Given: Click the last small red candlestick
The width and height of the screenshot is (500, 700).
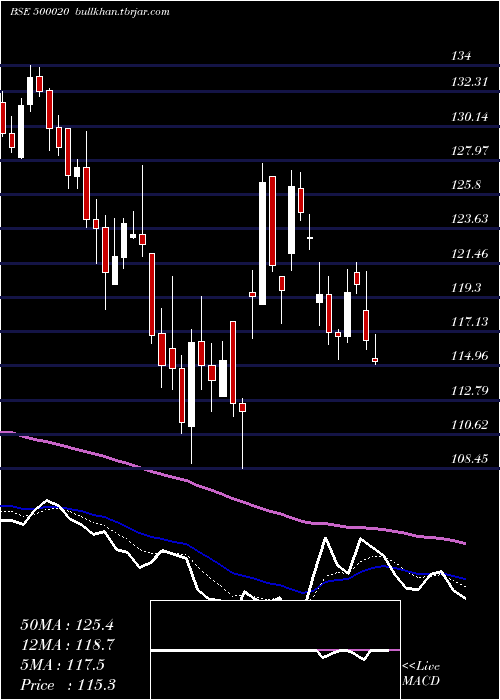Looking at the screenshot, I should click(375, 360).
